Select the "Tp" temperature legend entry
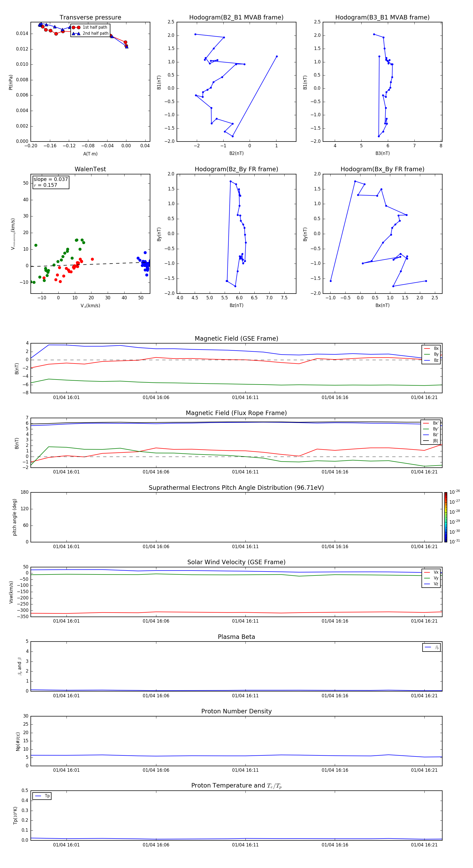The width and height of the screenshot is (473, 868). click(42, 796)
